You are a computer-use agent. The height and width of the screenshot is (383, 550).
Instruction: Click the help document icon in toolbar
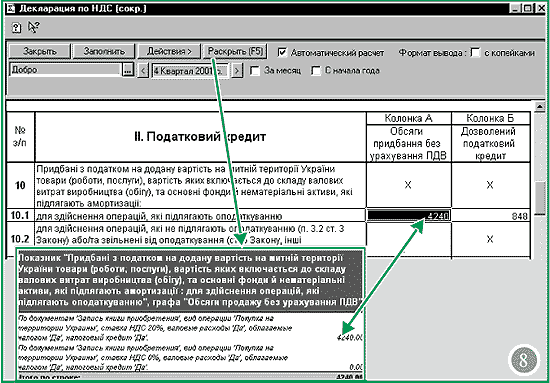(16, 28)
